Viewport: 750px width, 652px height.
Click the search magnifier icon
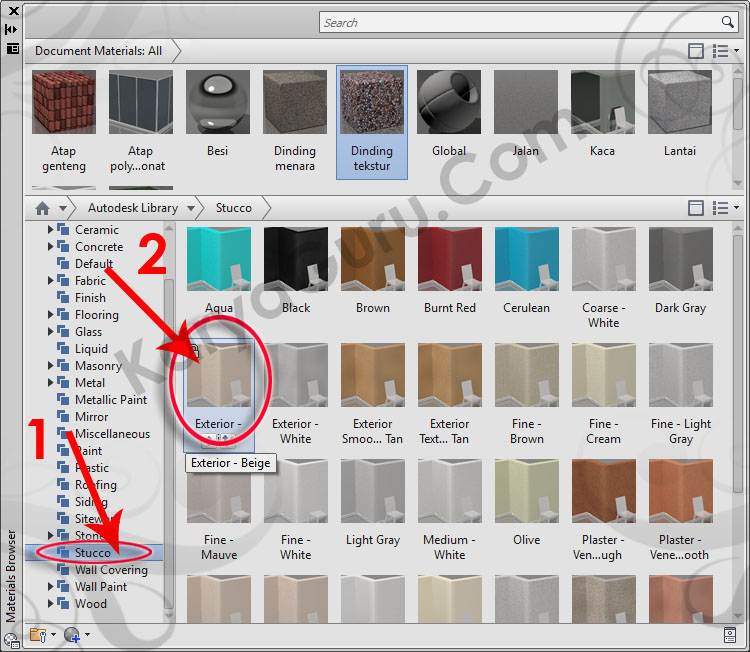(727, 22)
